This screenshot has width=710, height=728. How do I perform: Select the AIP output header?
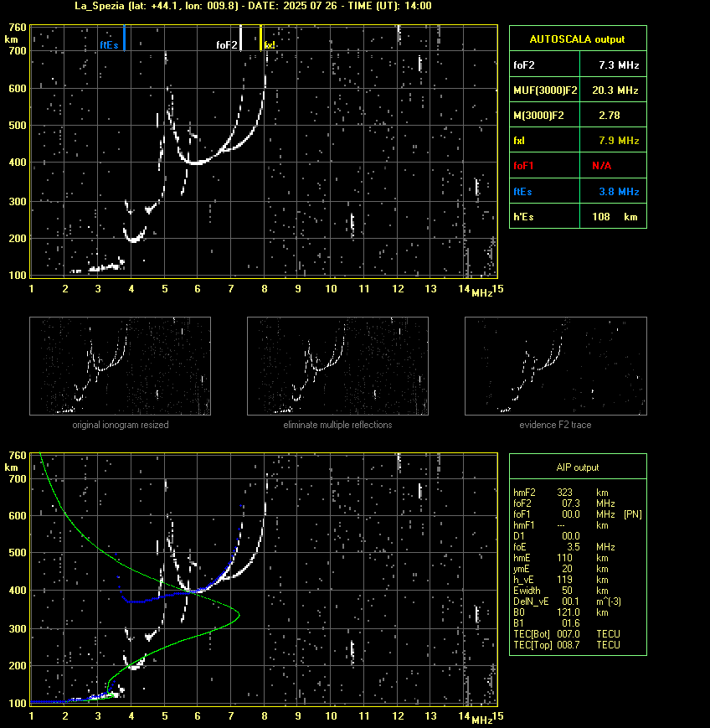point(578,467)
